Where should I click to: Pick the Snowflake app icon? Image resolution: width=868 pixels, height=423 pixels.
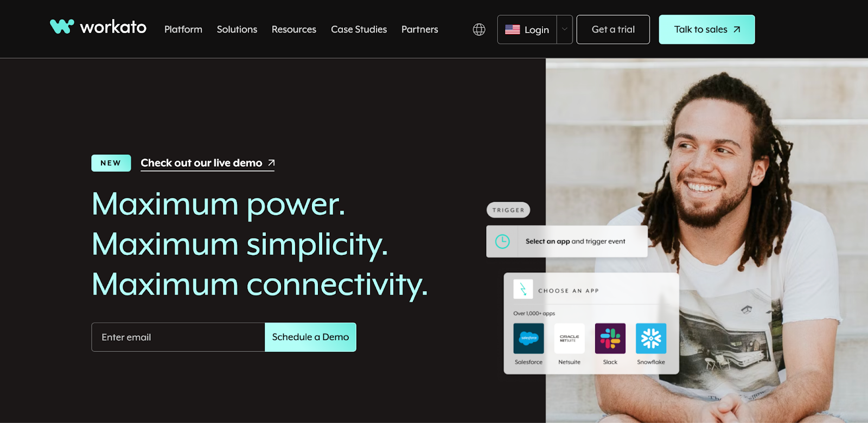click(x=651, y=338)
